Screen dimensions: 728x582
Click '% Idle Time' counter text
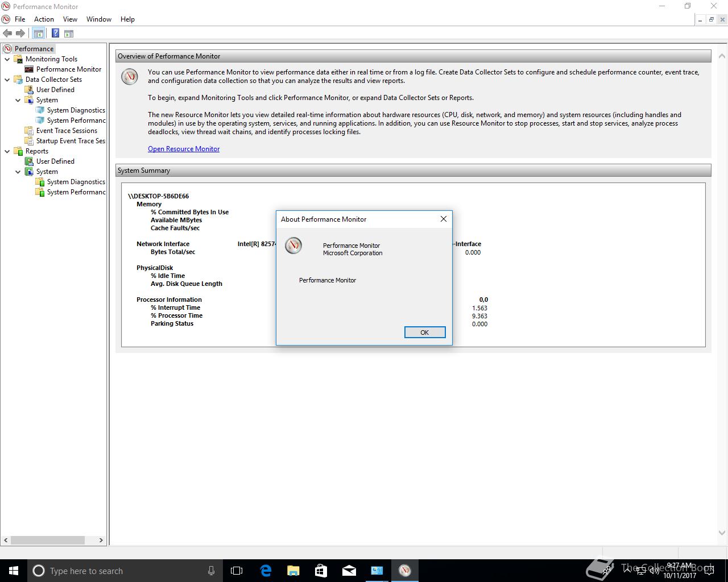pyautogui.click(x=168, y=276)
